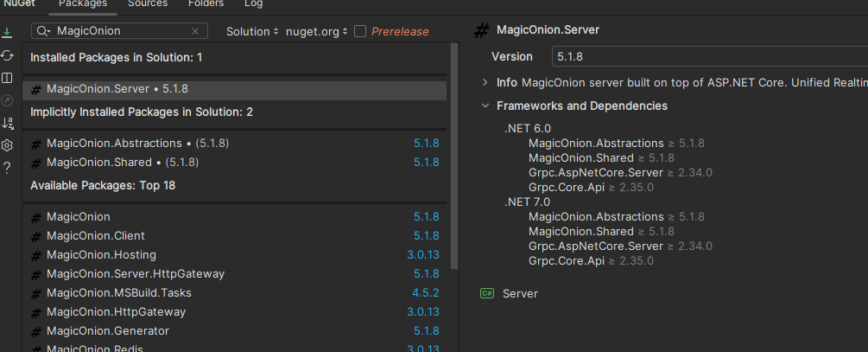Click the package icon beside MagicOnion.Hosting
Screen dimensions: 868x352
[x=36, y=255]
